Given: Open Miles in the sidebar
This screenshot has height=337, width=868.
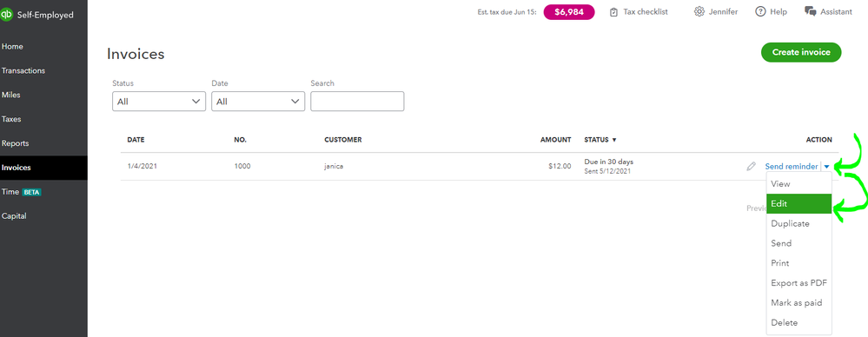Looking at the screenshot, I should point(43,96).
